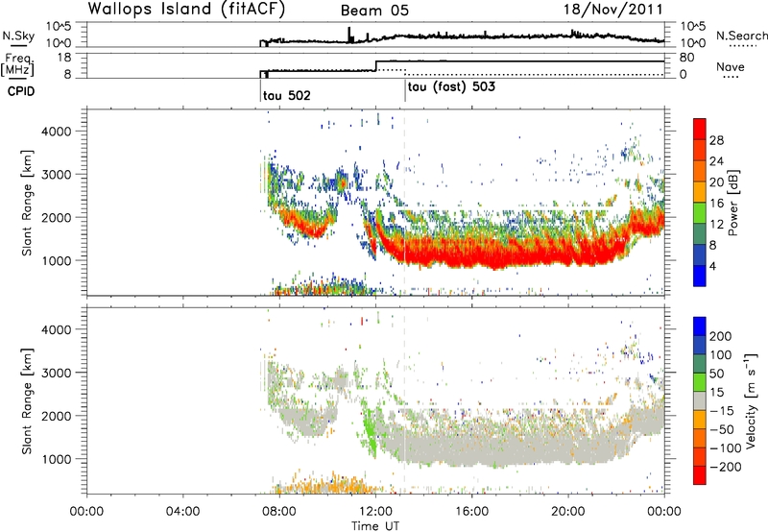Click the '4000' tick on power panel

[57, 132]
